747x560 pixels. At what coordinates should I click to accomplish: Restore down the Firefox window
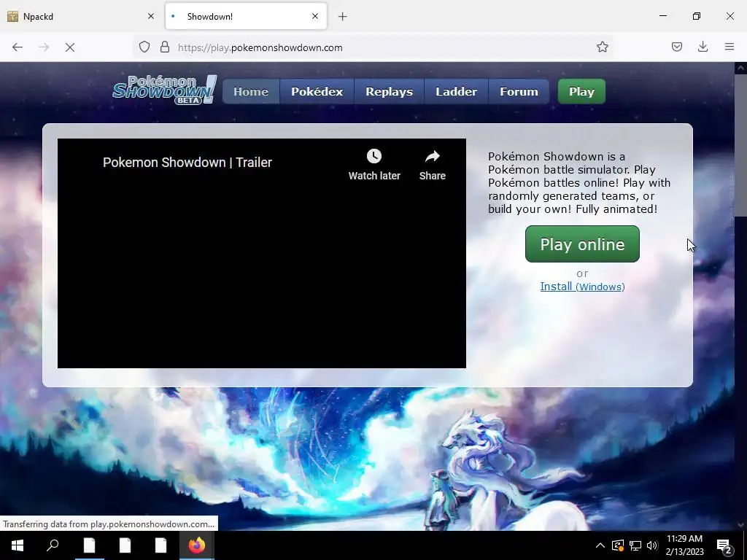point(697,16)
